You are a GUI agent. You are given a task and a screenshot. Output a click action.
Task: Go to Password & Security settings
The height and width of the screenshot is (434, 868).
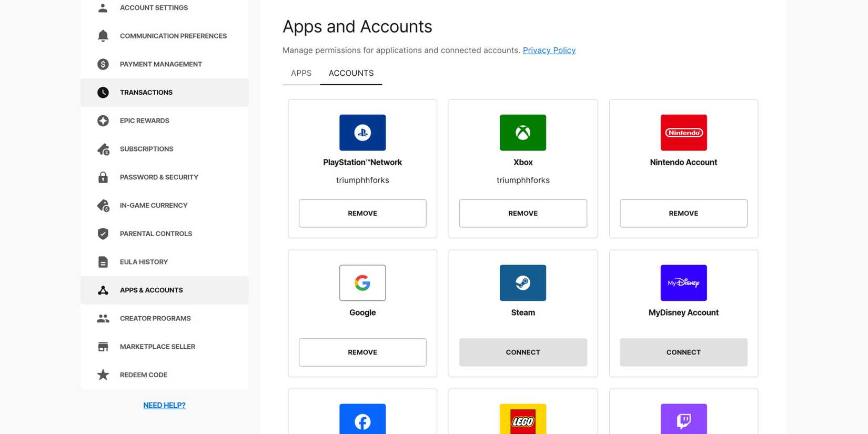[159, 177]
